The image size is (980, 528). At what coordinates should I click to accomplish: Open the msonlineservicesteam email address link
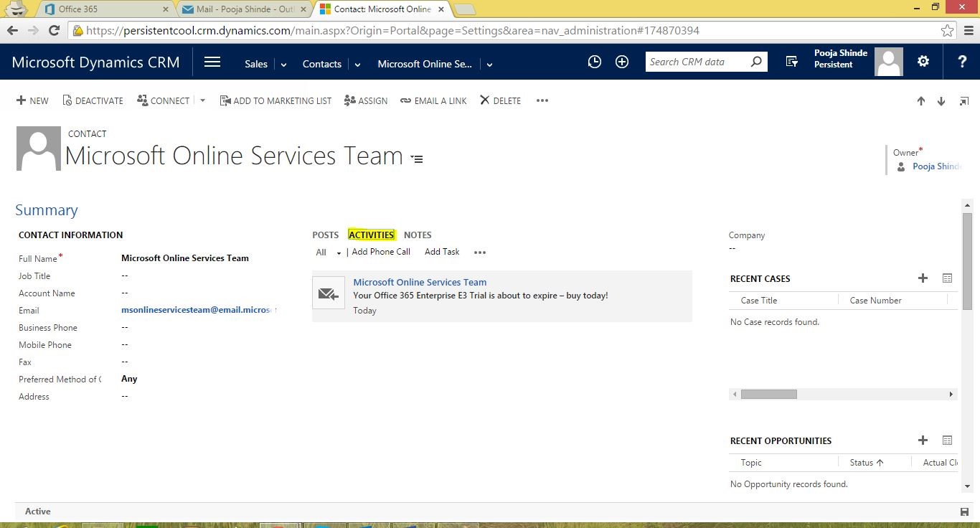tap(199, 310)
